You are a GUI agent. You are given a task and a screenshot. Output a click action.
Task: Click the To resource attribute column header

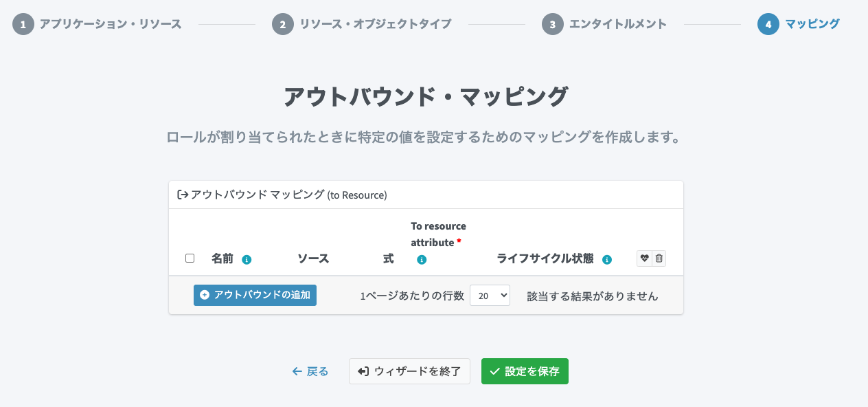(438, 234)
